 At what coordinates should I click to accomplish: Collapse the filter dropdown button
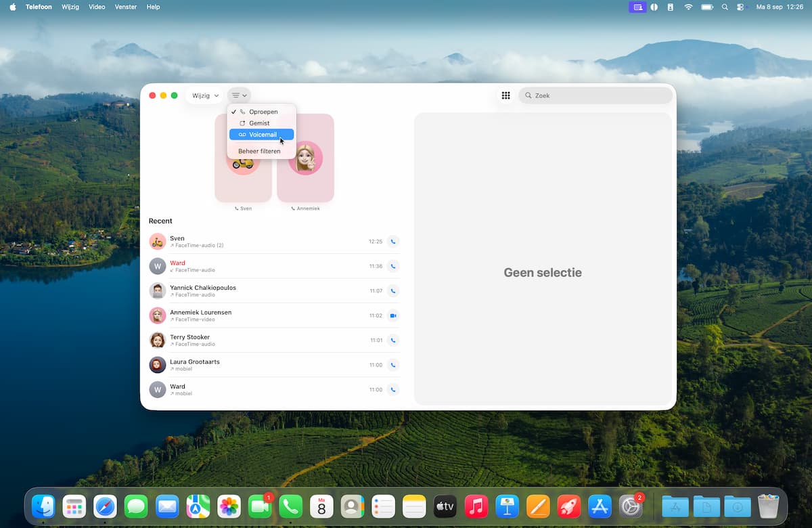[x=239, y=95]
